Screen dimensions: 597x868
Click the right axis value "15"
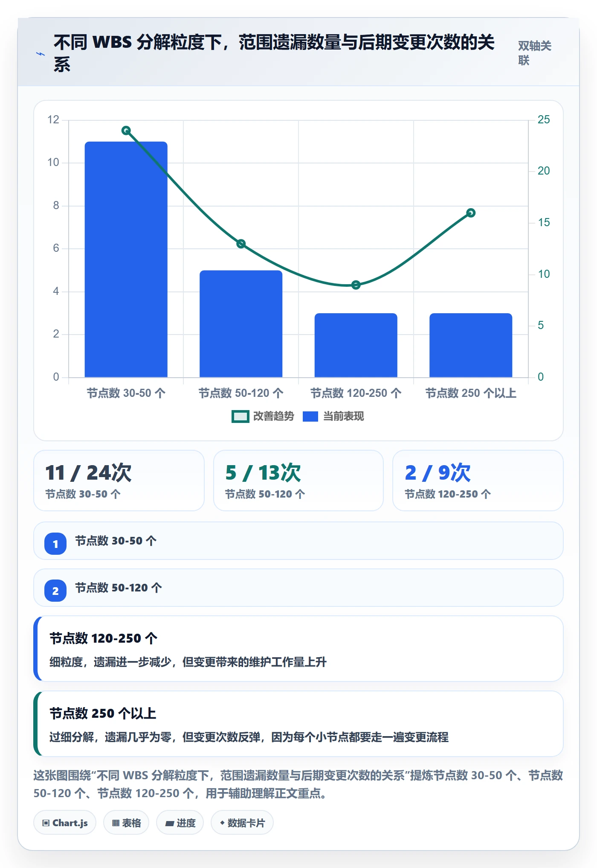[544, 222]
